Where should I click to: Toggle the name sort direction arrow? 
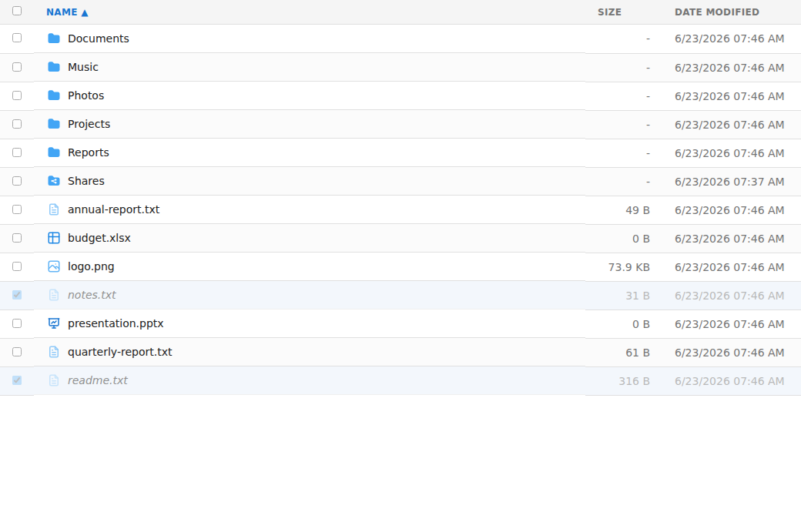85,13
